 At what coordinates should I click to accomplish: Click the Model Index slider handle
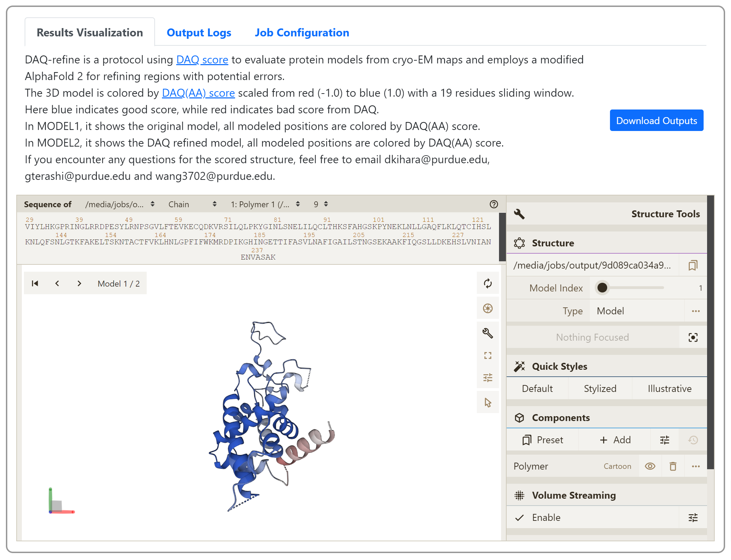(x=602, y=288)
